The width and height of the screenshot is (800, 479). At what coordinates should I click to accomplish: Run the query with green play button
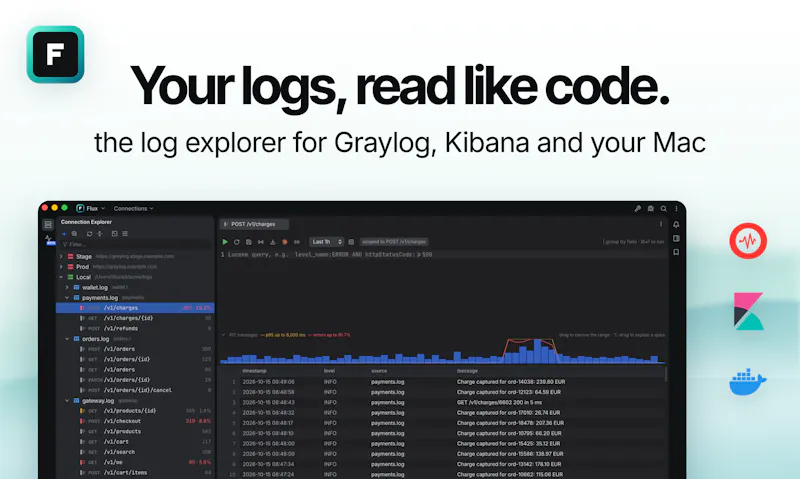[225, 242]
